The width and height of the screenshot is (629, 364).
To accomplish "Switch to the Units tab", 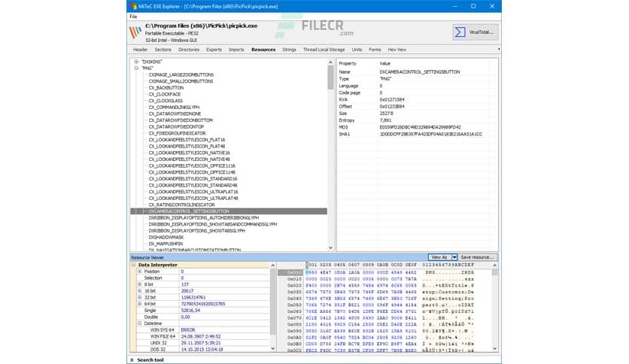I will [357, 50].
